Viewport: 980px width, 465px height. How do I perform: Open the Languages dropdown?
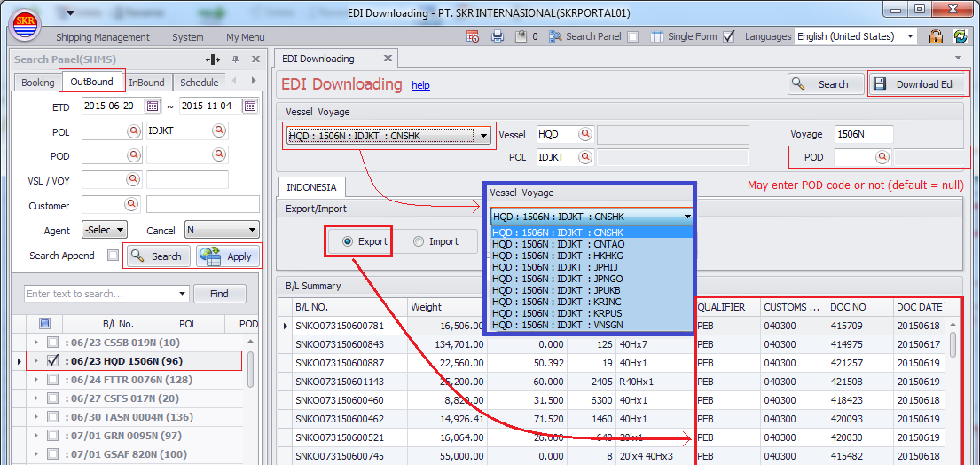[x=909, y=37]
